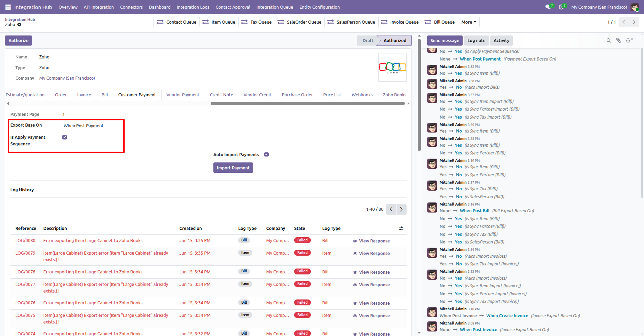Image resolution: width=644 pixels, height=336 pixels.
Task: Open the Mitchell Admin user avatar menu
Action: point(635,7)
